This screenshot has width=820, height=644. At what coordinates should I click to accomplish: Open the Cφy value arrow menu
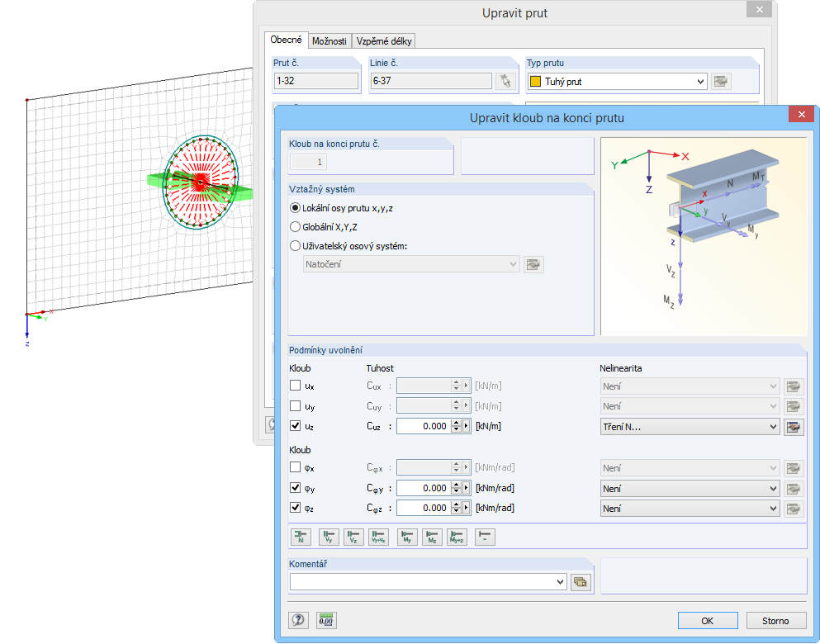(x=467, y=488)
